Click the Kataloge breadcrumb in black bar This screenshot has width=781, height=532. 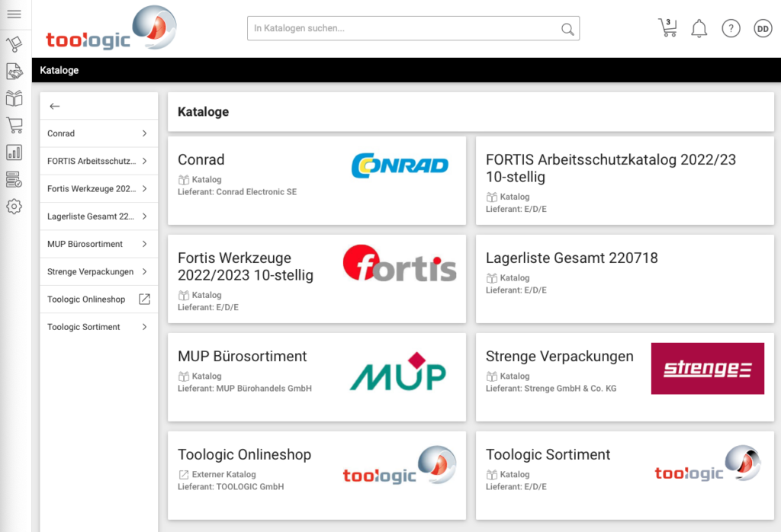tap(59, 70)
